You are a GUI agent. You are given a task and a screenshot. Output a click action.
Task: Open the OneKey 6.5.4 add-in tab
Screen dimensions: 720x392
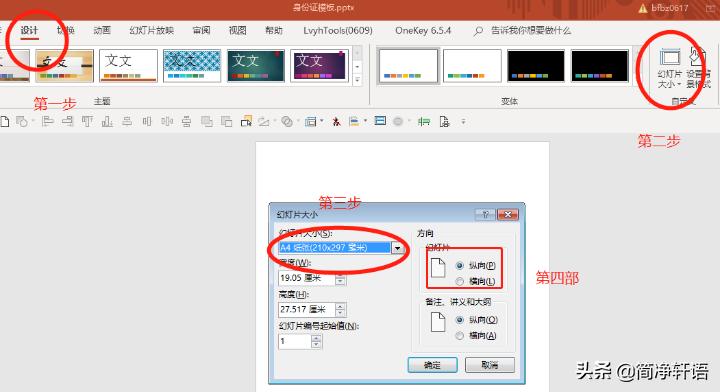click(423, 30)
